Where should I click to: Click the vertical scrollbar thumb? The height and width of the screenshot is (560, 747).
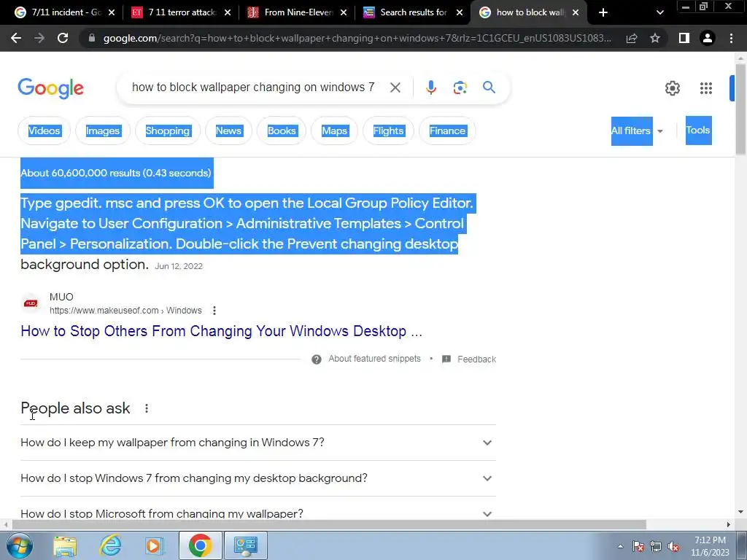pyautogui.click(x=740, y=109)
